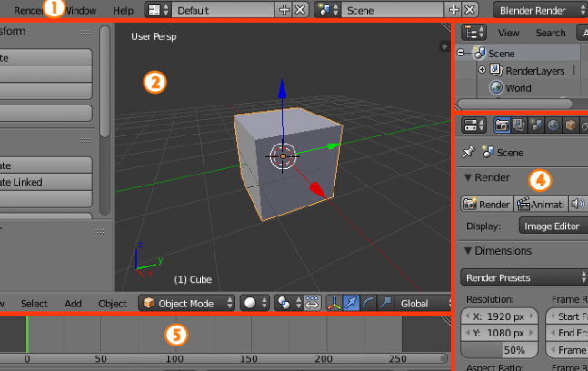
Task: Click the Linked button in tool shelf
Action: click(45, 182)
